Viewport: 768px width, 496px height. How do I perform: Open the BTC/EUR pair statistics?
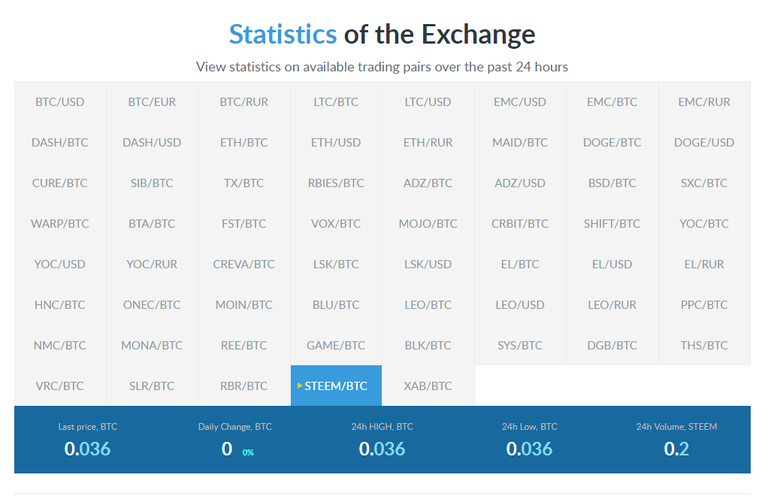(x=152, y=102)
